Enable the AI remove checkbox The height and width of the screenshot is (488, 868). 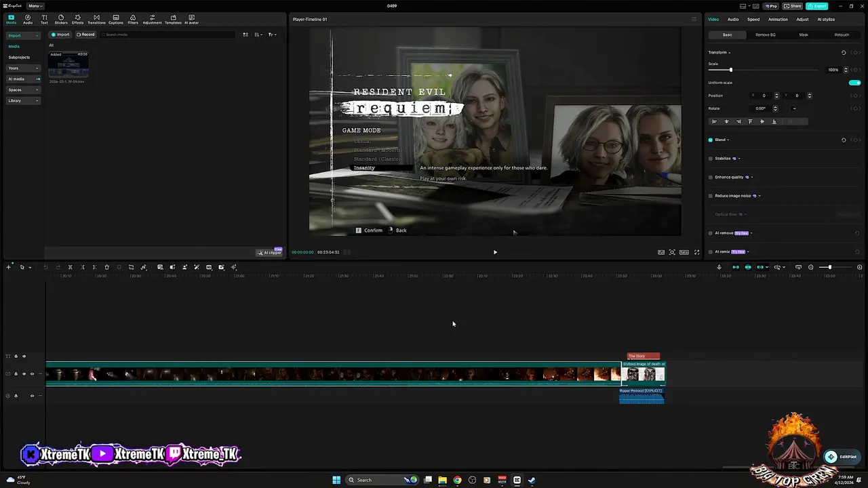[x=711, y=233]
